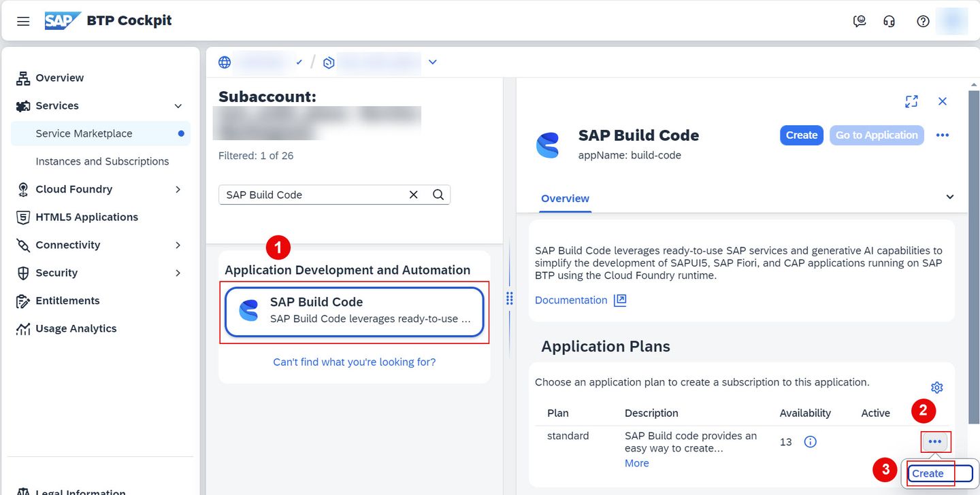The width and height of the screenshot is (980, 495).
Task: Click Can't find what you're looking for
Action: [x=354, y=362]
